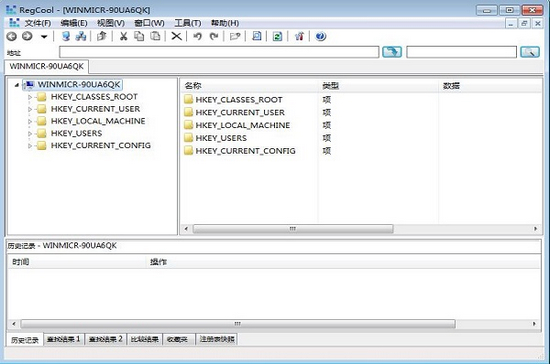Click the RegCool app icon in menu bar
The image size is (550, 364).
coord(14,23)
